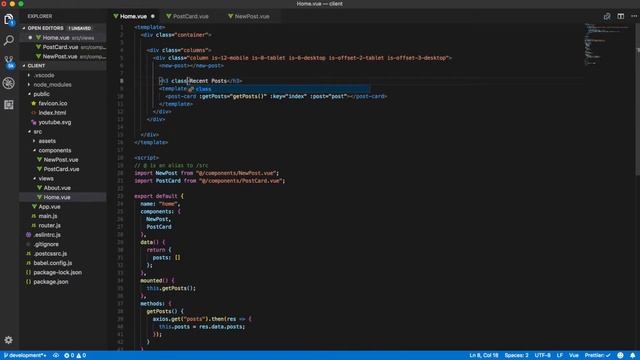This screenshot has height=360, width=640.
Task: Open NewPost.vue in Open Editors list
Action: pos(63,56)
